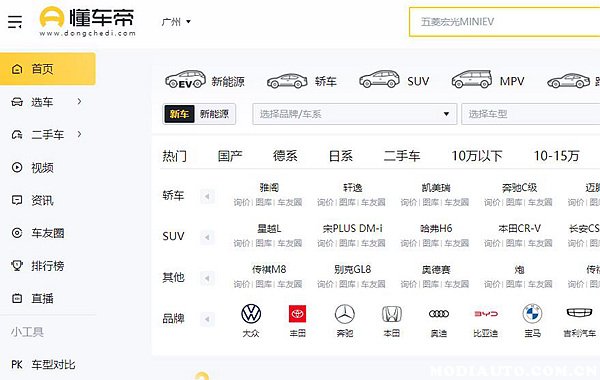The image size is (600, 380).
Task: Open the 哈弗H6 link
Action: 436,228
